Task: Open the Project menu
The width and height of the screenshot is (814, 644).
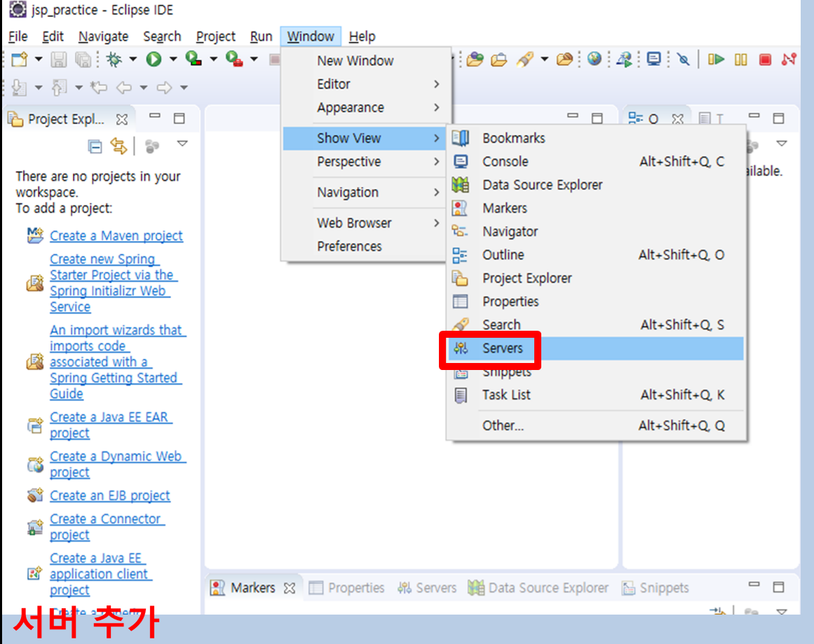Action: pos(215,37)
